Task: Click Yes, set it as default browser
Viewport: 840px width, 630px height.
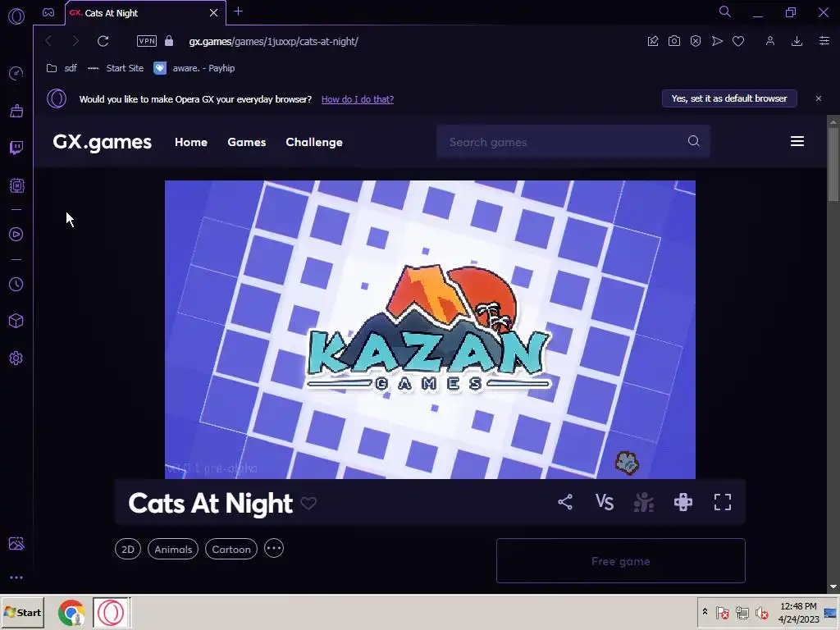Action: (729, 98)
